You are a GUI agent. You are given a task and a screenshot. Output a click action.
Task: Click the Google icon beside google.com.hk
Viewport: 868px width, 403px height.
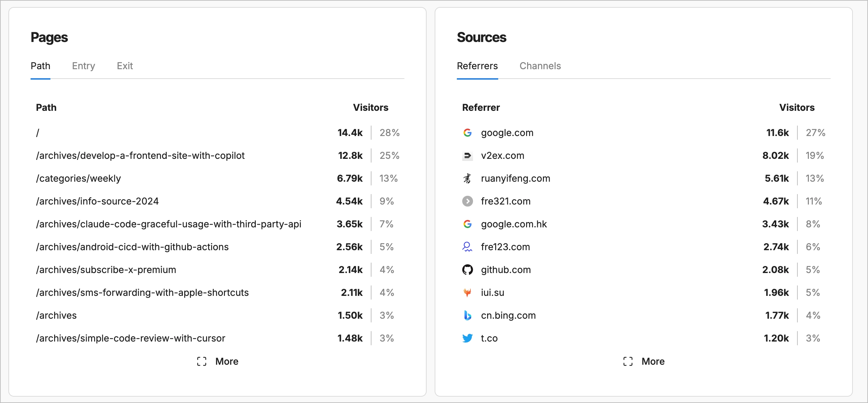(x=467, y=224)
